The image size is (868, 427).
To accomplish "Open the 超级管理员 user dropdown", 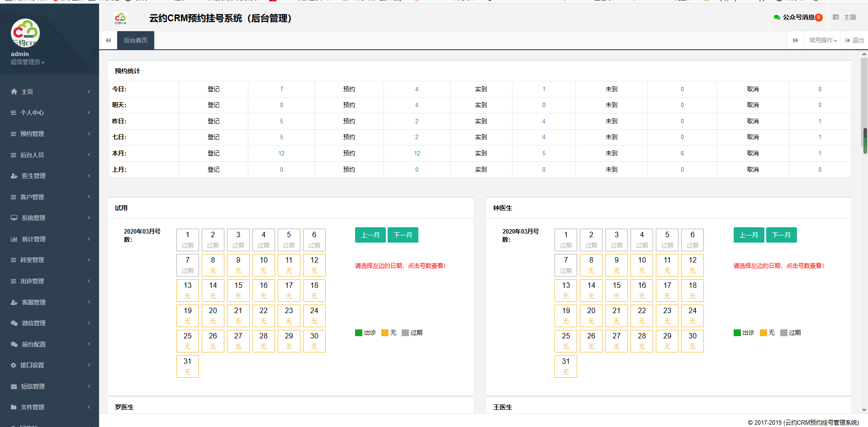I will [28, 62].
